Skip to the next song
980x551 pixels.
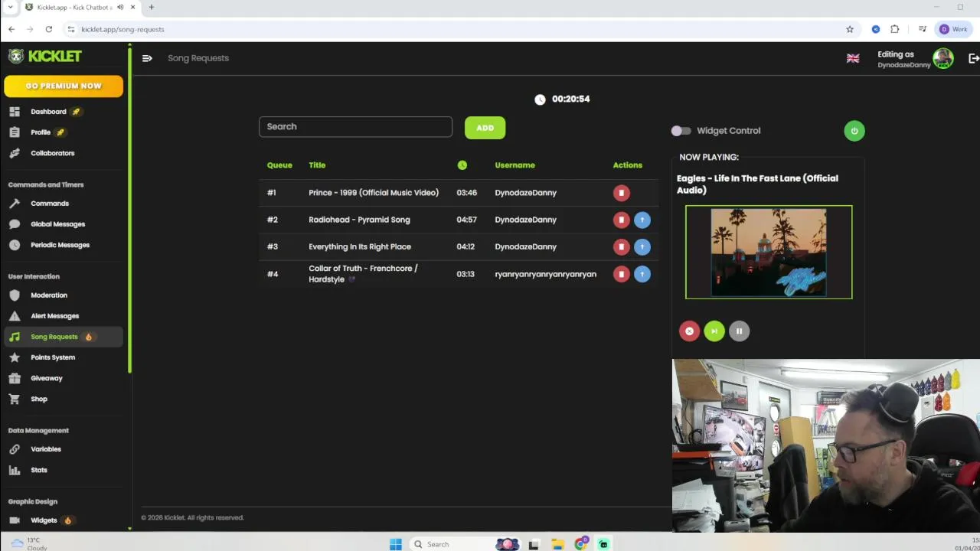pyautogui.click(x=714, y=331)
